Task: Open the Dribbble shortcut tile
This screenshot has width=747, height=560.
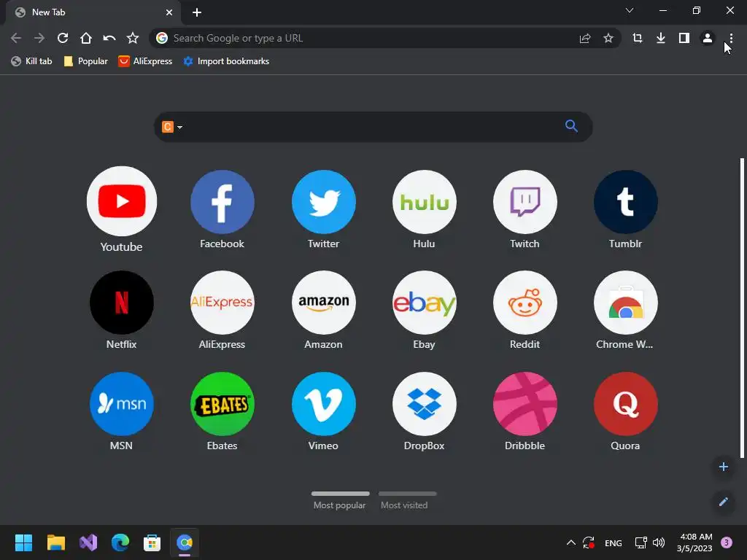Action: tap(525, 404)
